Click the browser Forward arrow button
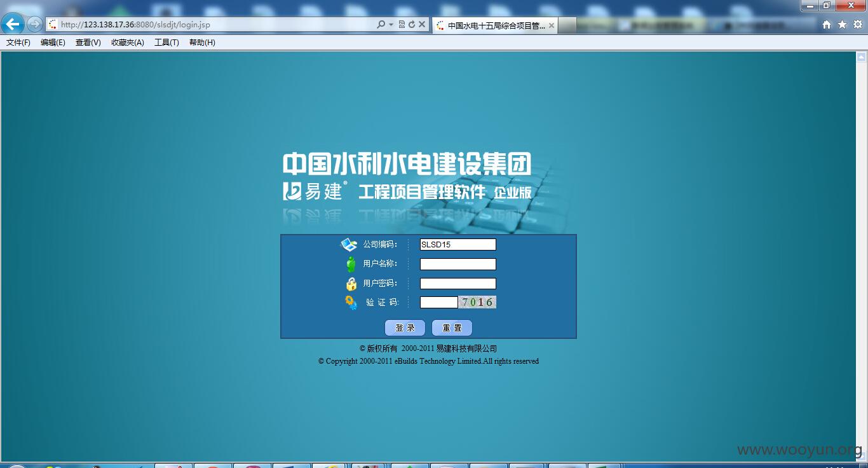Screen dimensions: 868x468 34,24
